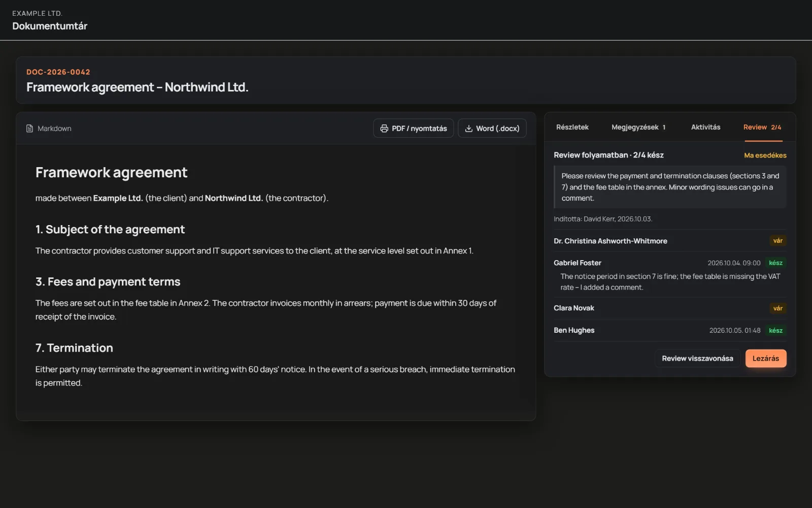Click heading 3. Fees and payment terms
The width and height of the screenshot is (812, 508).
click(108, 282)
